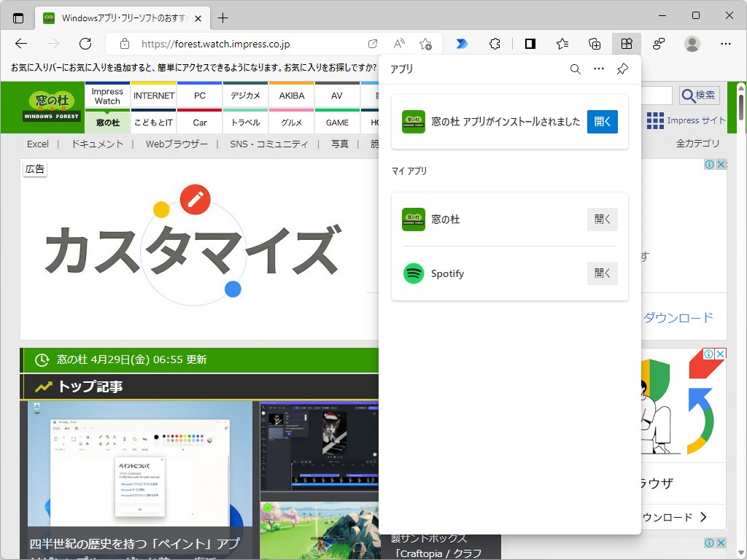The height and width of the screenshot is (560, 747).
Task: Select the GAME category tab
Action: coord(336,123)
